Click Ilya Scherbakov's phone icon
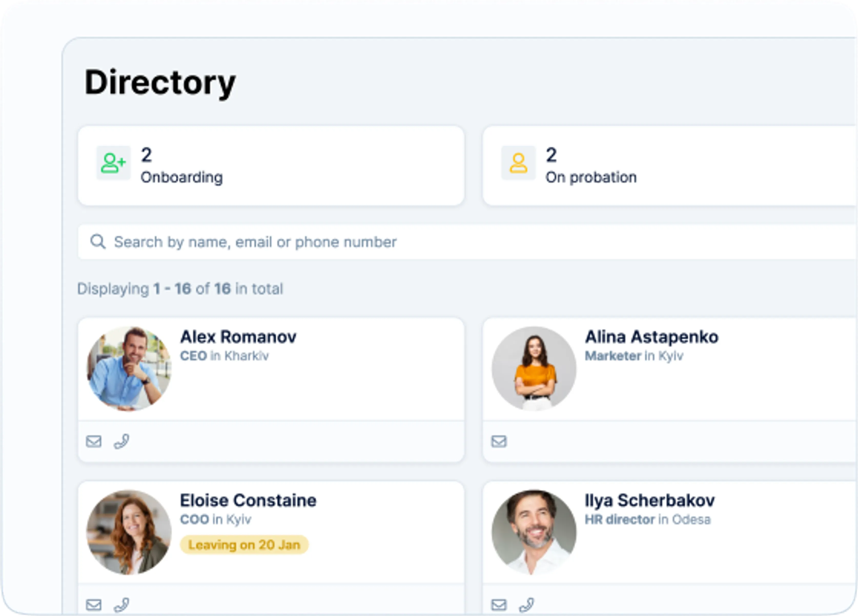Image resolution: width=858 pixels, height=616 pixels. tap(527, 605)
